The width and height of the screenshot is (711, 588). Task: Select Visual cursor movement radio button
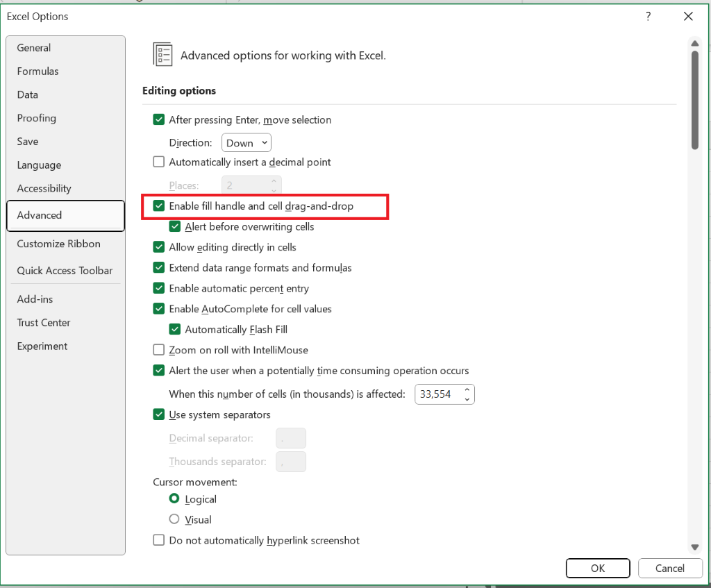(x=174, y=519)
